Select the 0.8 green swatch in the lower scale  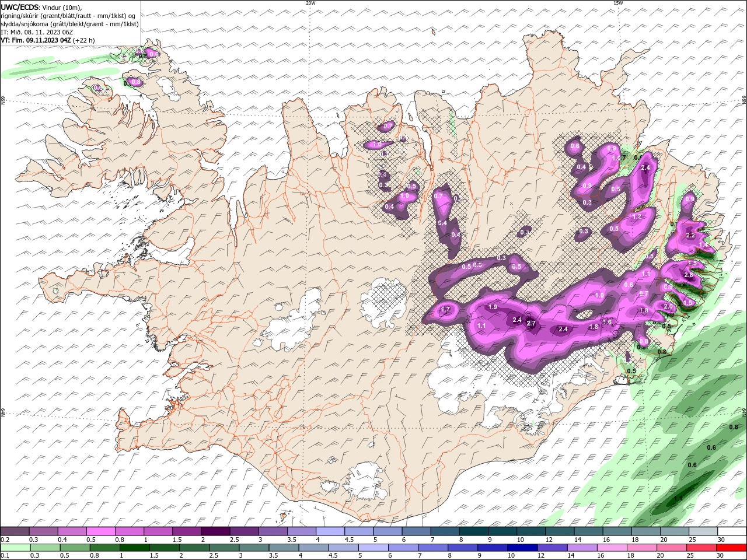click(x=104, y=548)
